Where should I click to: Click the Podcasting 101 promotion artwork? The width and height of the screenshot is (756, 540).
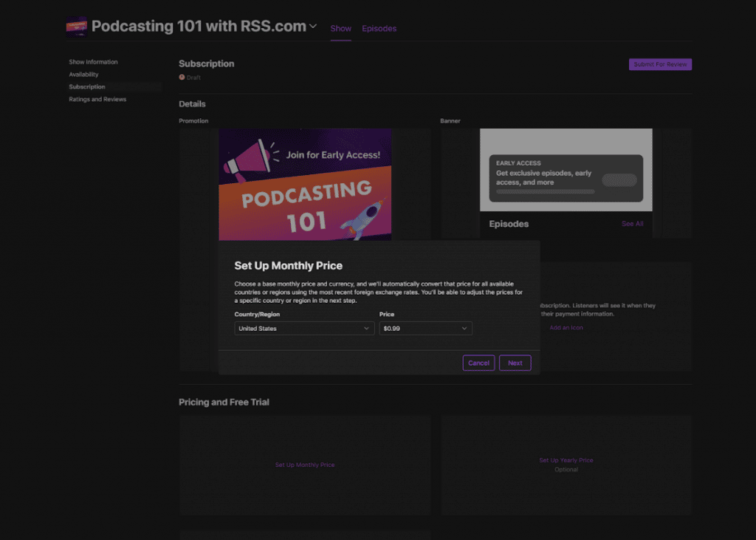point(305,185)
